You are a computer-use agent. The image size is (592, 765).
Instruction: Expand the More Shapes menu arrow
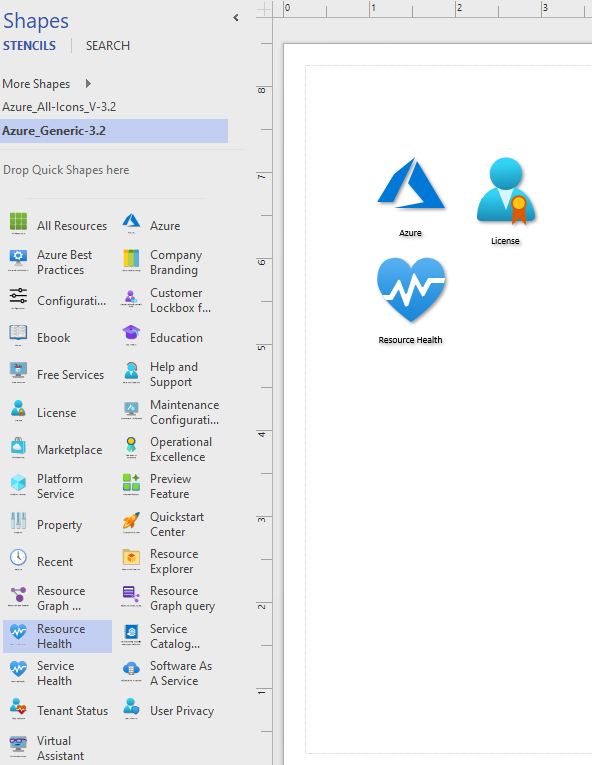88,83
